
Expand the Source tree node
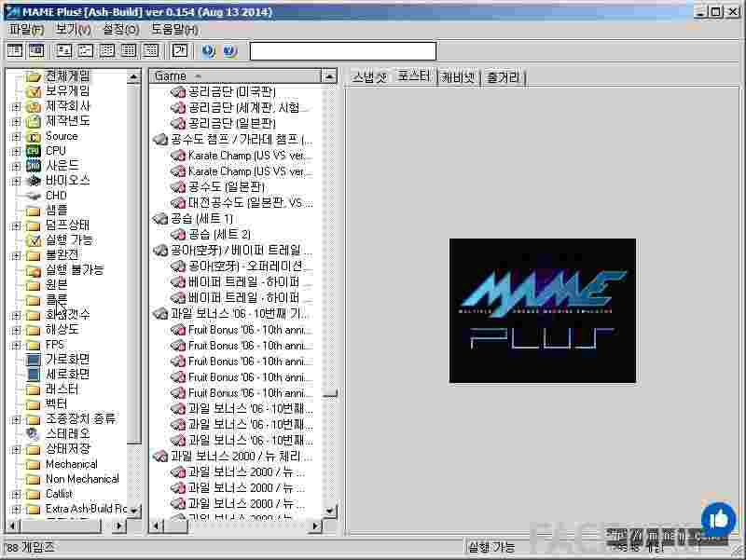tap(16, 136)
